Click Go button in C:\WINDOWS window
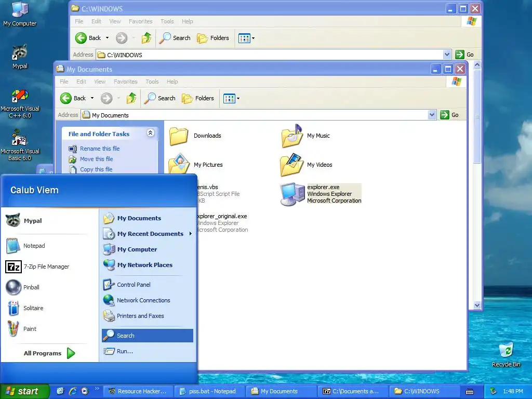The height and width of the screenshot is (399, 532). (464, 54)
